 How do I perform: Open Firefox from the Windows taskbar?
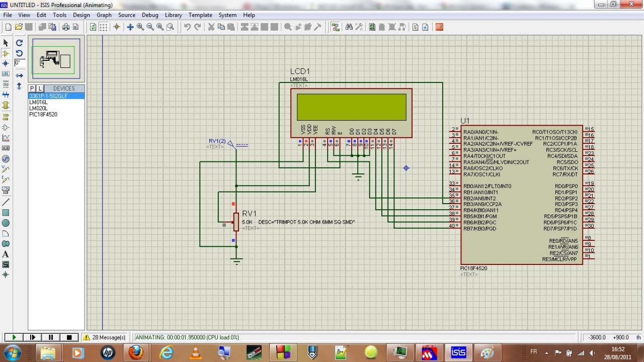[136, 352]
